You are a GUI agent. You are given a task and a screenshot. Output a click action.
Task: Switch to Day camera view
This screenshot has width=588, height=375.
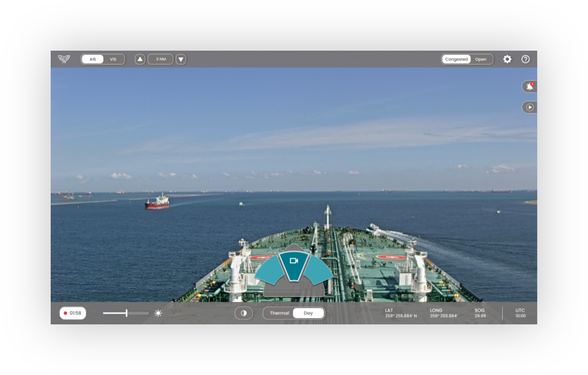point(308,313)
